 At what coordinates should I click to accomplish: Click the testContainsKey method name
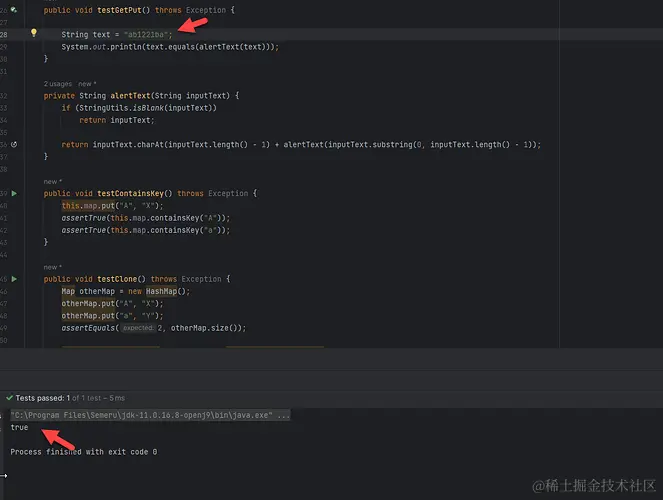pos(131,193)
